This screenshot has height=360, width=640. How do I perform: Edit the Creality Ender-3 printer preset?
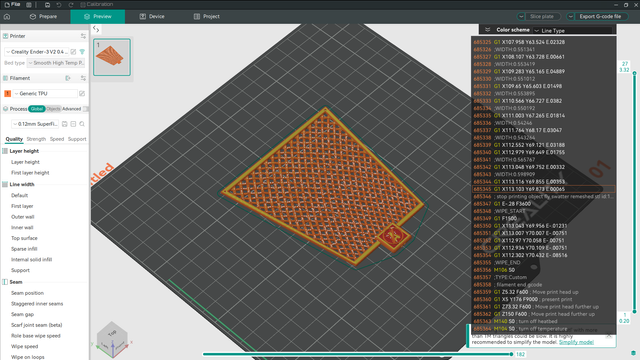click(73, 52)
